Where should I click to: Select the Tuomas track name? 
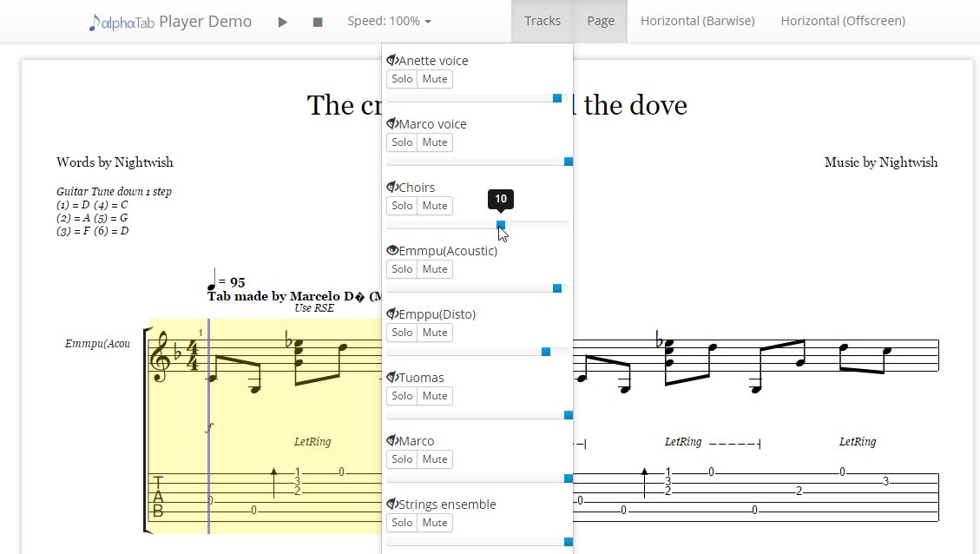[421, 378]
